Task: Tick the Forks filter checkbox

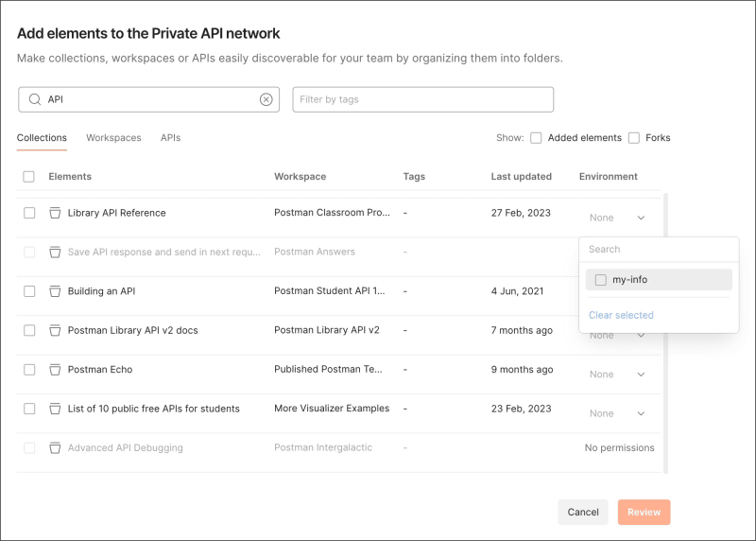Action: pos(634,138)
